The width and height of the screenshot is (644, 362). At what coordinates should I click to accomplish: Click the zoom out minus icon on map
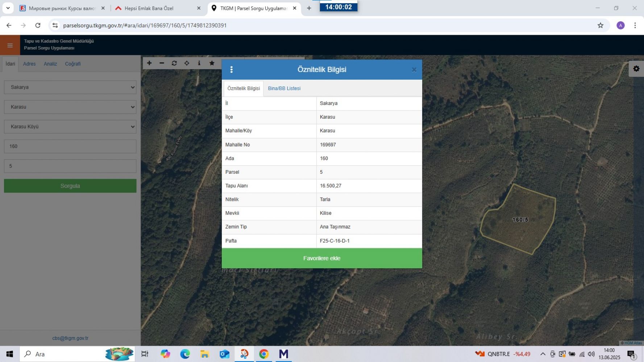pyautogui.click(x=162, y=63)
